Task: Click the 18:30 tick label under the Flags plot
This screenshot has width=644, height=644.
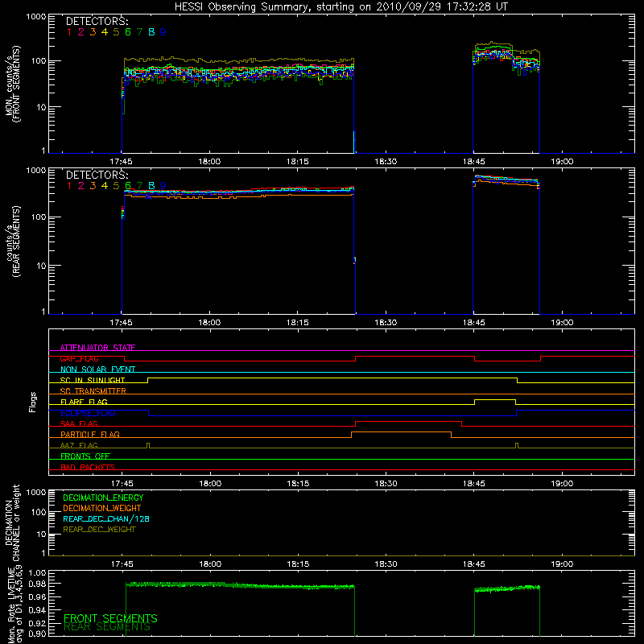Action: (386, 484)
